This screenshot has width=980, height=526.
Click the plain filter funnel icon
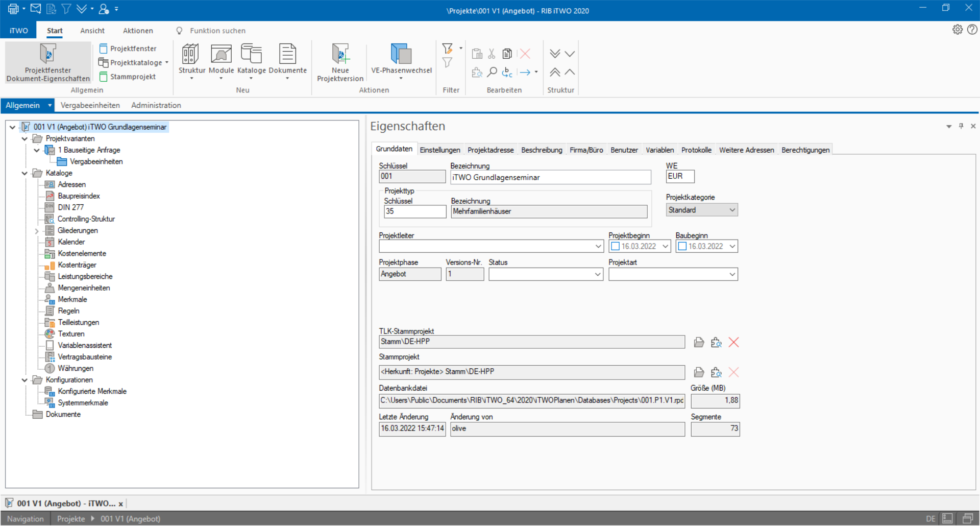(x=448, y=63)
